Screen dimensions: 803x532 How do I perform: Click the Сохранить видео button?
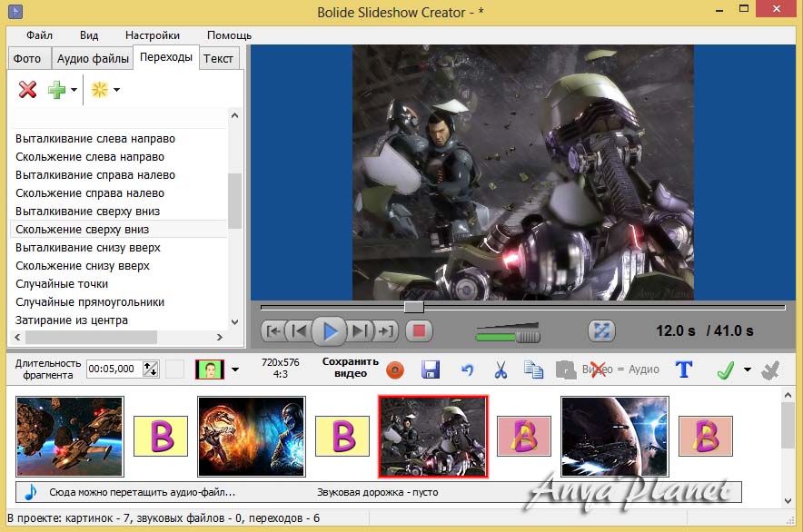[x=350, y=368]
